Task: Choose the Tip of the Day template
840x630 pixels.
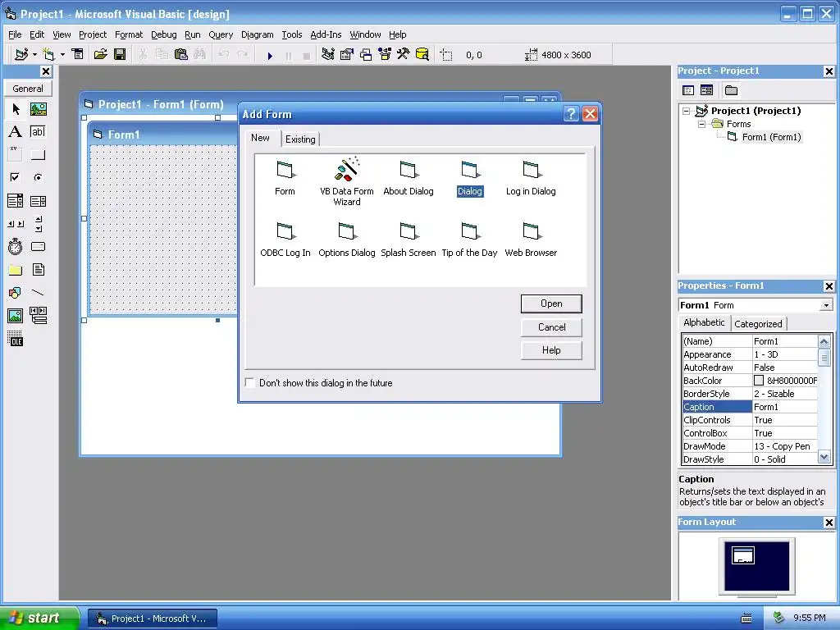Action: point(469,240)
